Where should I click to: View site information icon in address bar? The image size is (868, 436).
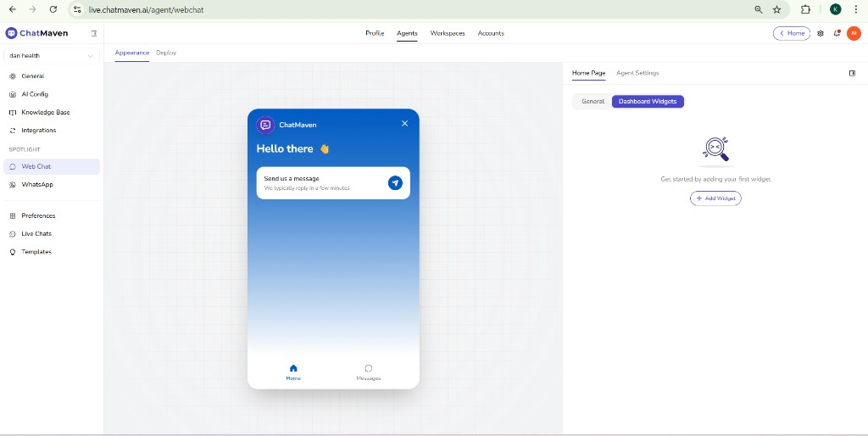point(77,9)
